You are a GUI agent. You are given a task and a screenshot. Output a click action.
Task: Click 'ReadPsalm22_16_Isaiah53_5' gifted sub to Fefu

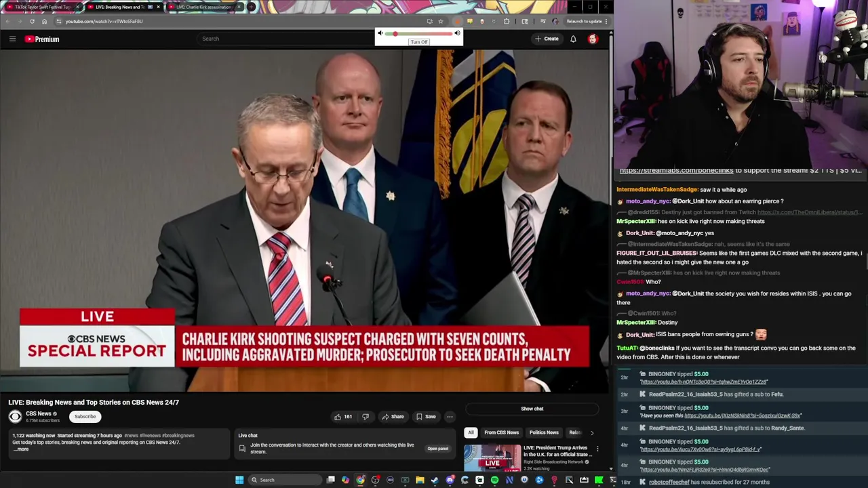[716, 394]
